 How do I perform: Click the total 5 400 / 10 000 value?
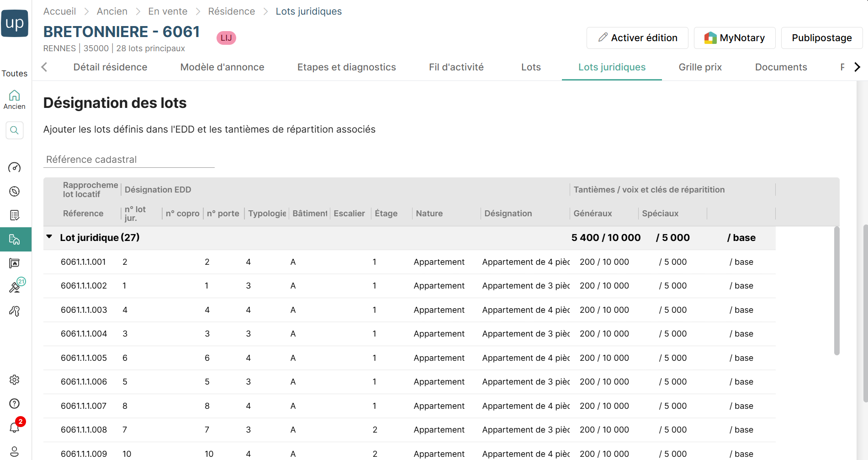click(x=606, y=238)
